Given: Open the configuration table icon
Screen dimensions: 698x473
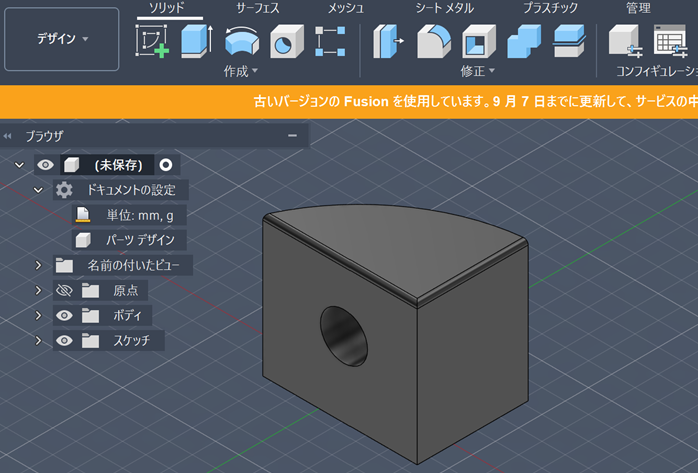Looking at the screenshot, I should tap(670, 41).
